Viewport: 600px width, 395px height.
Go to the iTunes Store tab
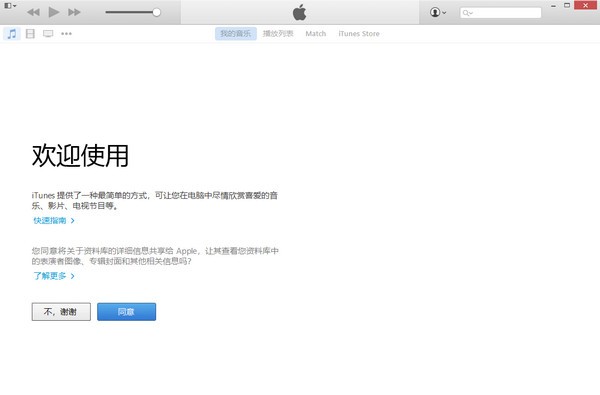[359, 34]
